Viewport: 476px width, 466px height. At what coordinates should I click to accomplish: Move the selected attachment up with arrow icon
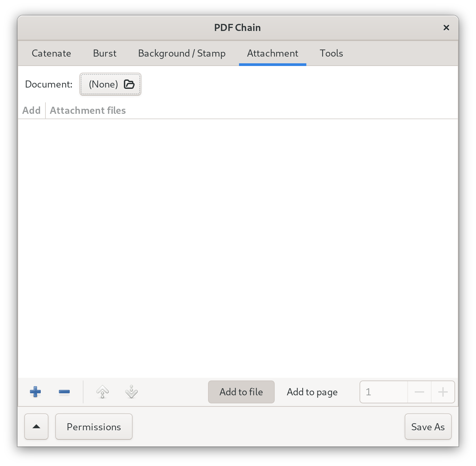[x=103, y=392]
